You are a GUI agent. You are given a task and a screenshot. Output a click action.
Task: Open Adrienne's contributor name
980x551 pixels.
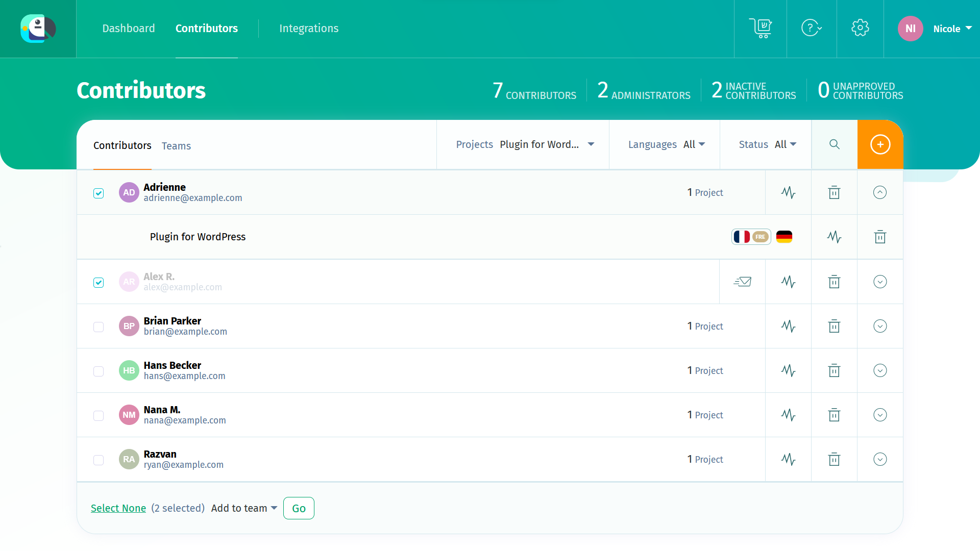click(x=164, y=187)
